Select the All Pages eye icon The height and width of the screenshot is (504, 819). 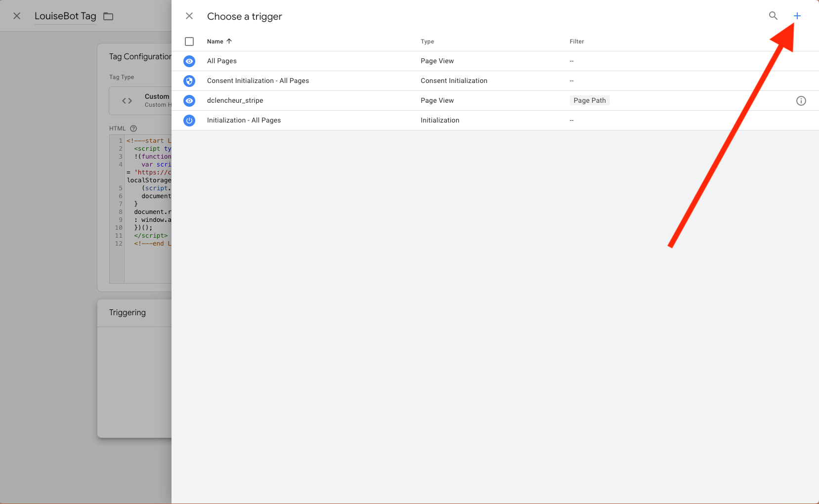(189, 61)
